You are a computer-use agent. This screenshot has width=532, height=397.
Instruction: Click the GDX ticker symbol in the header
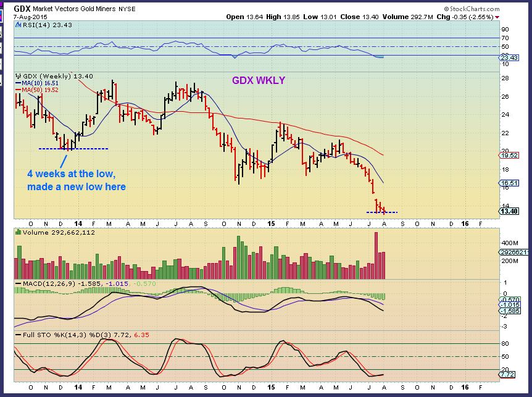(22, 9)
